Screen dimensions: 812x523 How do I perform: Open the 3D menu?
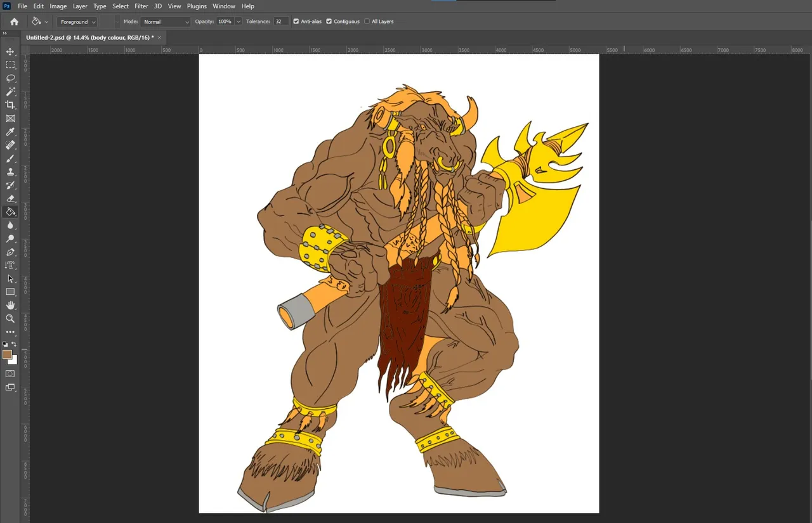pyautogui.click(x=158, y=6)
